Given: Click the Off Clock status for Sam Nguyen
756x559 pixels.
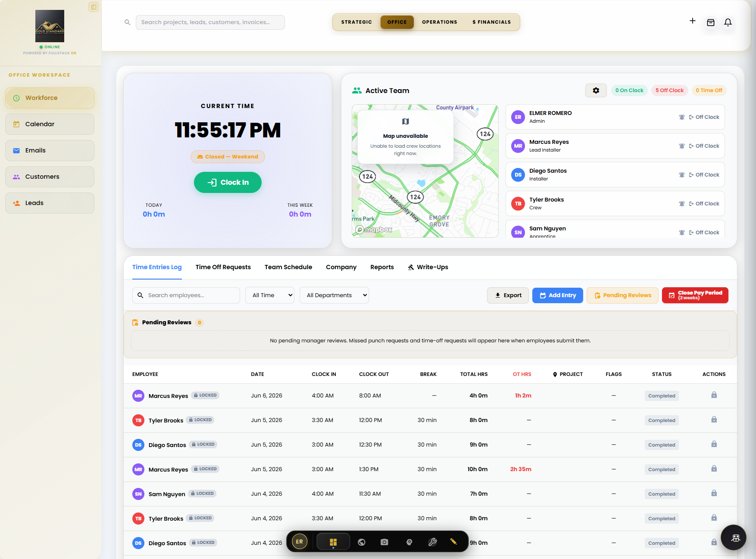Looking at the screenshot, I should tap(704, 233).
